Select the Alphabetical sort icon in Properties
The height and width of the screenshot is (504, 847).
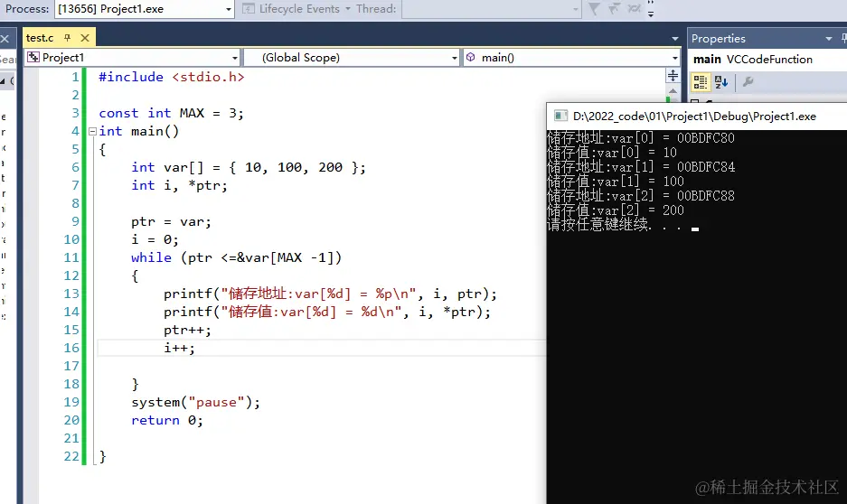click(x=721, y=82)
